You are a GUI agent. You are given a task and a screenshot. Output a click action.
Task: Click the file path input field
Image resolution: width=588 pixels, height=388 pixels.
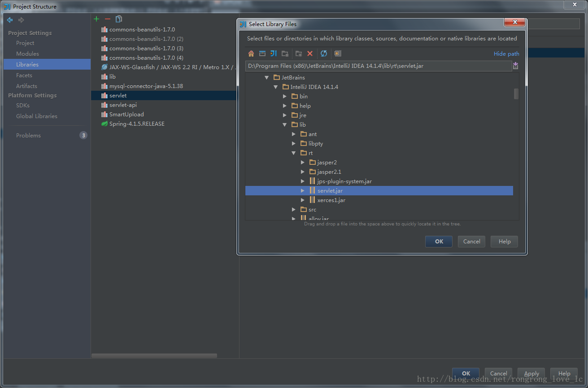click(x=379, y=66)
